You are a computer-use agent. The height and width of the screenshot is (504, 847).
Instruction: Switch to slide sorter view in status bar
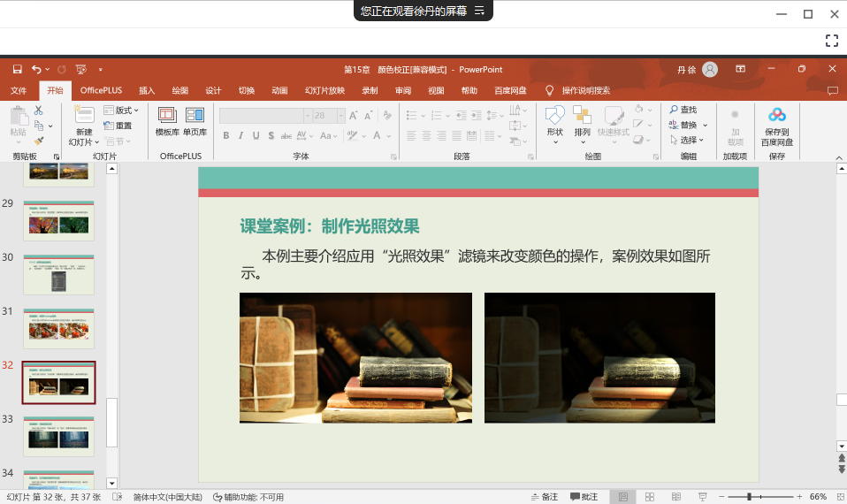point(649,497)
